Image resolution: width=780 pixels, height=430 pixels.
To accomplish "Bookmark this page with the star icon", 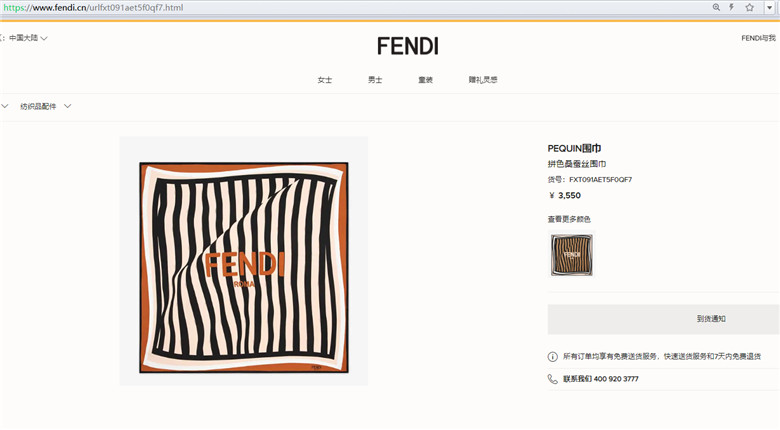I will [750, 7].
